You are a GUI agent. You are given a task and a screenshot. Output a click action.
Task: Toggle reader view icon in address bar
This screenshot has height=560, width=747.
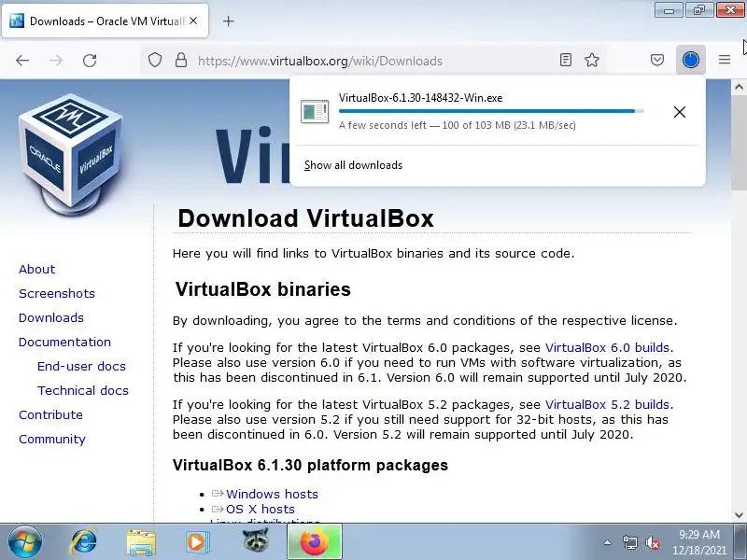tap(566, 60)
